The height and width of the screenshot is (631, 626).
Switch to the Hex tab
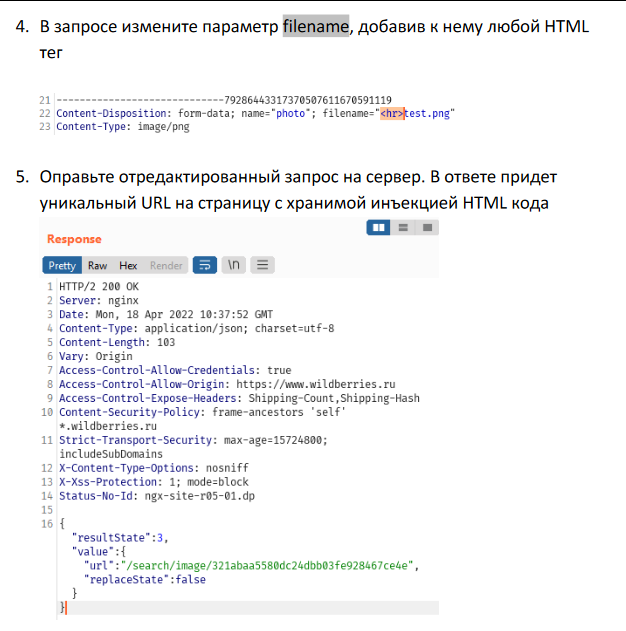[x=128, y=266]
